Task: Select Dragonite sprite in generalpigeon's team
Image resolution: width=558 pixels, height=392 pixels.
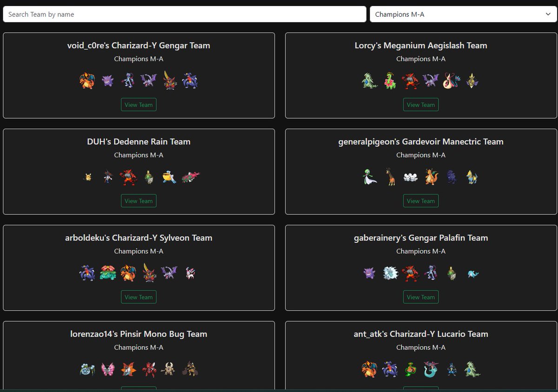Action: [x=431, y=177]
